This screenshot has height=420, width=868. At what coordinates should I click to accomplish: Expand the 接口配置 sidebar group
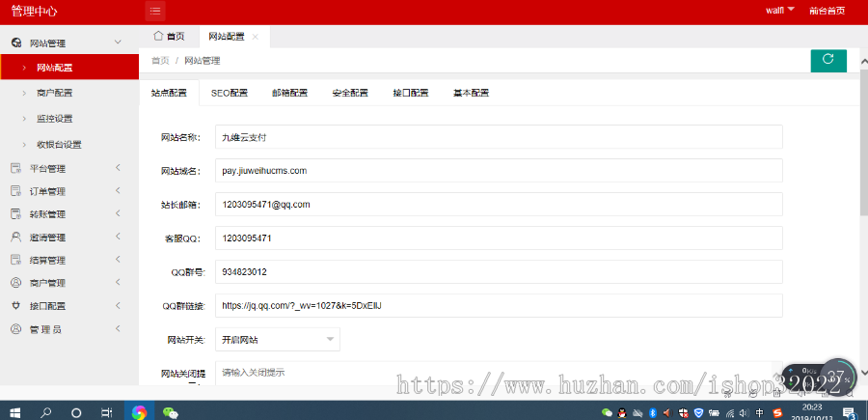[118, 305]
